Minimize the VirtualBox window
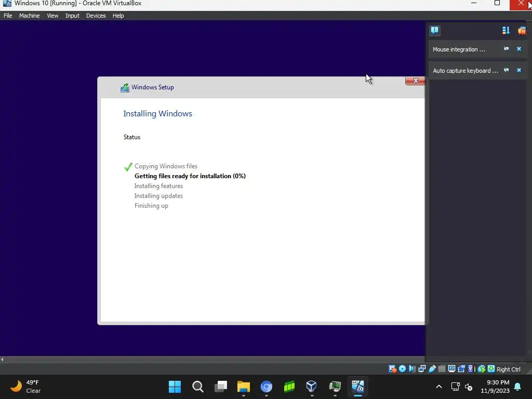This screenshot has height=399, width=532. click(x=474, y=3)
